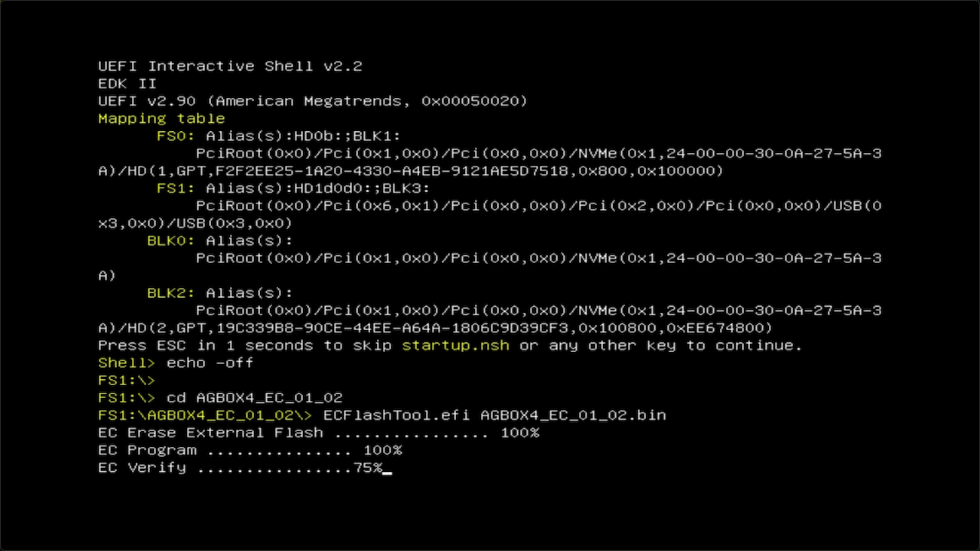The image size is (980, 551).
Task: Click the "cd AGBOX4_EC_01_02" command
Action: pyautogui.click(x=259, y=397)
